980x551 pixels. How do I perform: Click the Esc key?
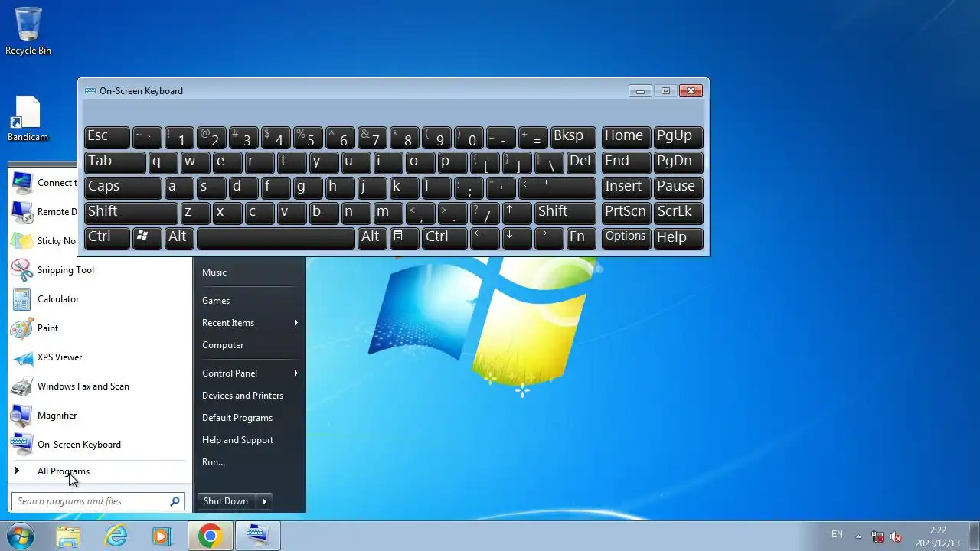[106, 137]
